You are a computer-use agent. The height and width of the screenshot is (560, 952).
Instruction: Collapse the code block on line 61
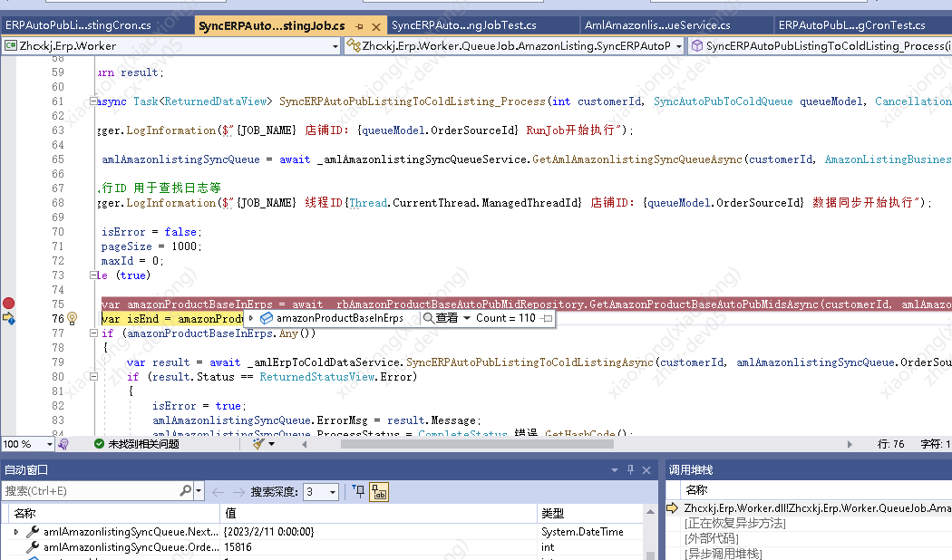[x=93, y=101]
